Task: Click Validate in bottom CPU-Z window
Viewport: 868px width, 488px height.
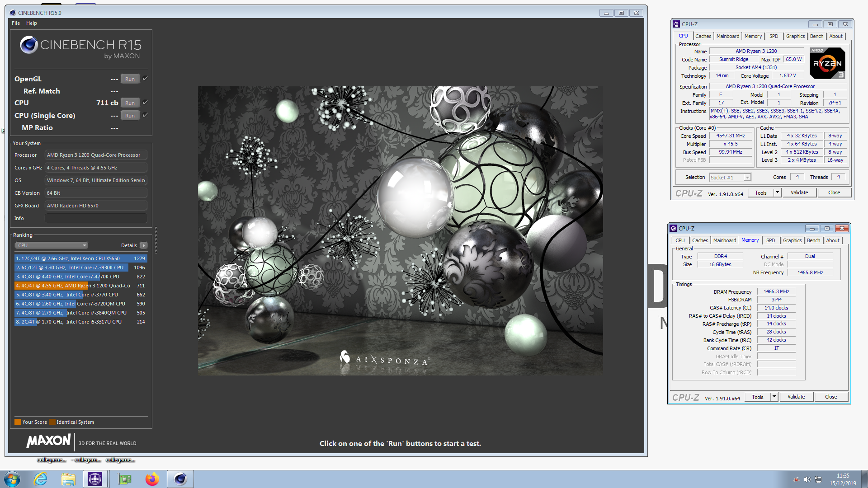Action: point(796,397)
